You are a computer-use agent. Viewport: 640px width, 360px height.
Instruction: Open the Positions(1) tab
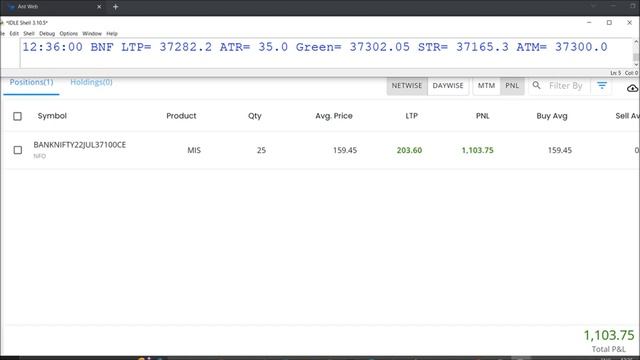31,82
